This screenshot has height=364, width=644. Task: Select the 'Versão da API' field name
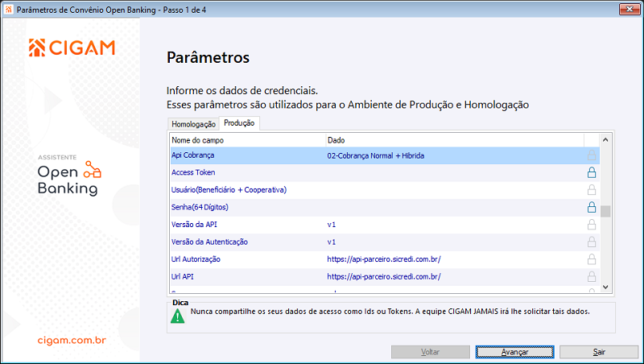tap(194, 225)
